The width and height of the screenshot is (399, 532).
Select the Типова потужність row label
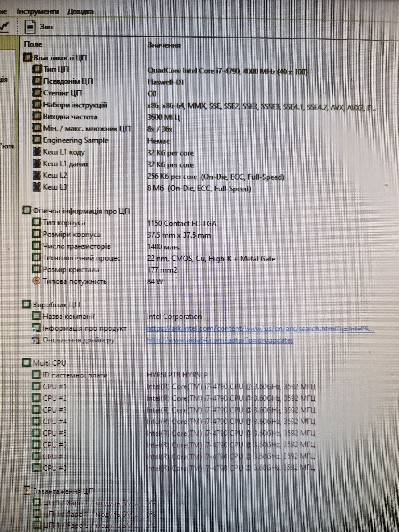pyautogui.click(x=75, y=281)
